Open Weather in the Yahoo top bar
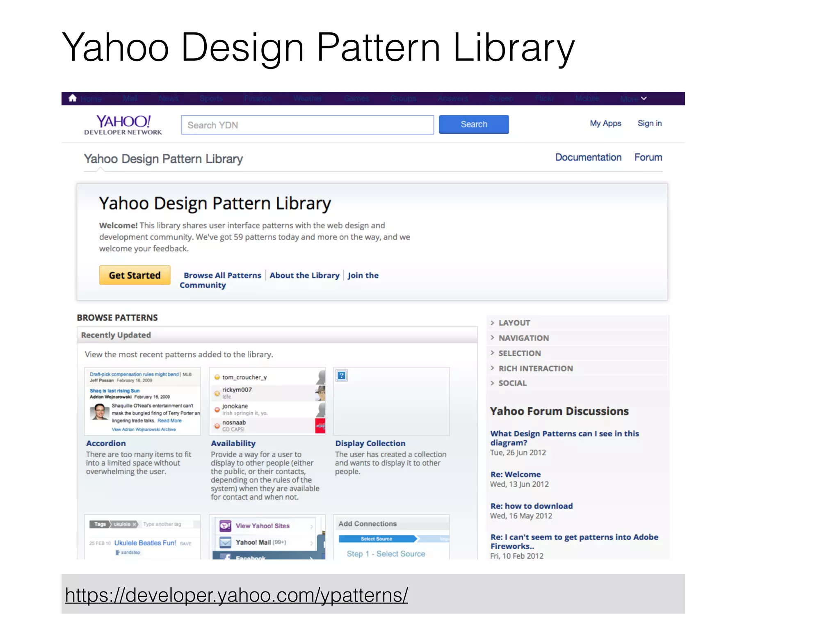This screenshot has height=630, width=840. tap(308, 98)
